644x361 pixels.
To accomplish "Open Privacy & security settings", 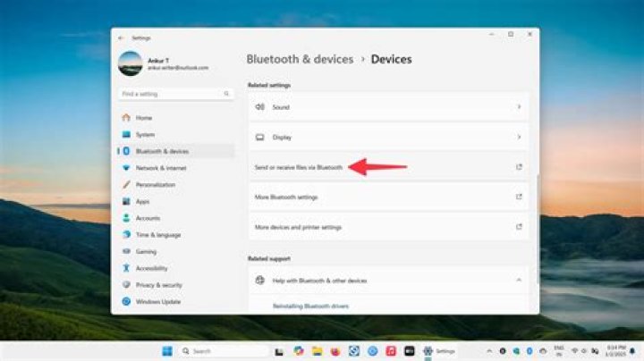I will tap(176, 285).
